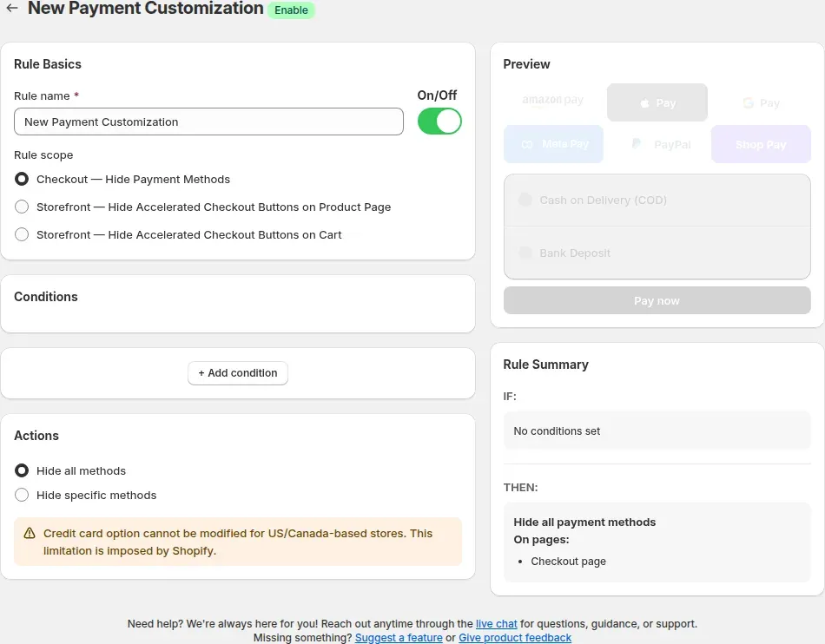Open the Suggest a feature link
The width and height of the screenshot is (825, 644).
(399, 637)
